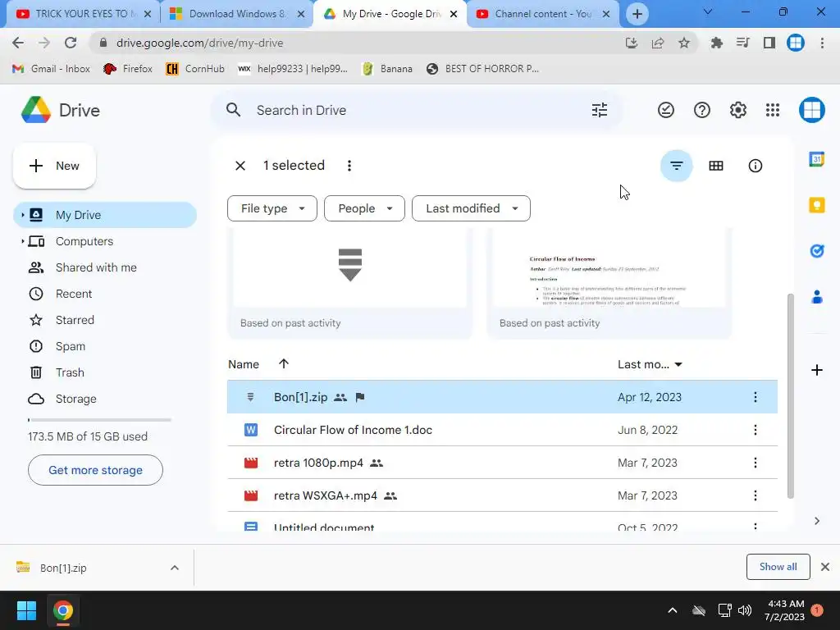Open suggested Circular Flow of Income thumbnail
The height and width of the screenshot is (630, 840).
[609, 283]
